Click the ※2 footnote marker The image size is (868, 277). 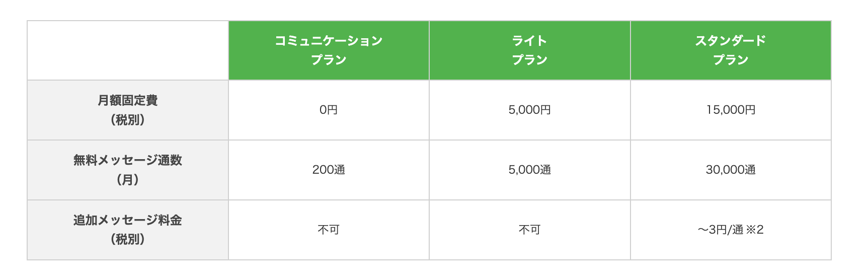coord(755,230)
